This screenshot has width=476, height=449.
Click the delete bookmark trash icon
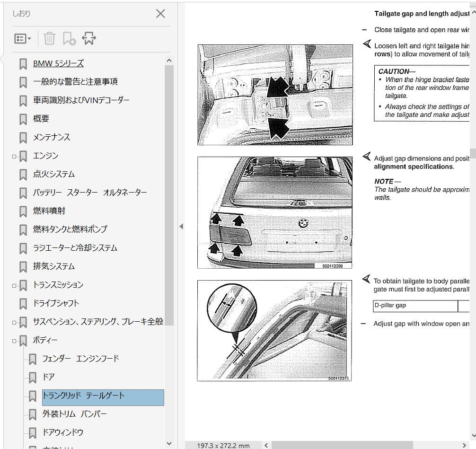tap(49, 38)
